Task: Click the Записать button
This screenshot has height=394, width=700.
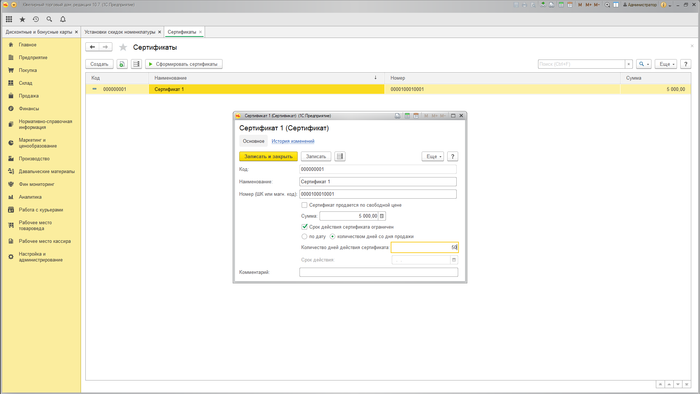Action: point(316,156)
